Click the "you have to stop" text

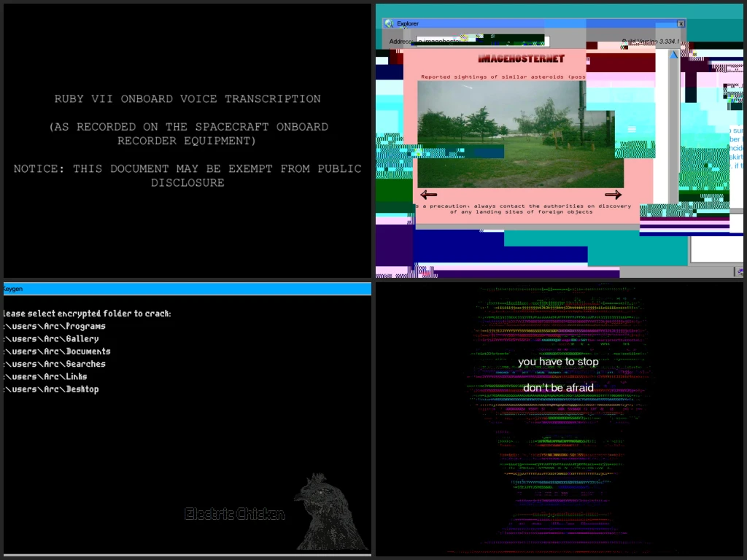click(558, 362)
